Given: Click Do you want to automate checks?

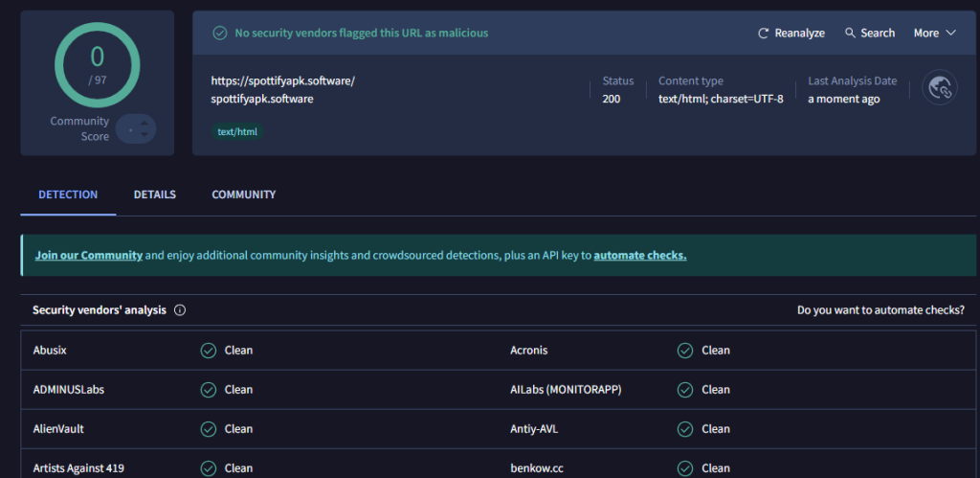Looking at the screenshot, I should pos(880,310).
